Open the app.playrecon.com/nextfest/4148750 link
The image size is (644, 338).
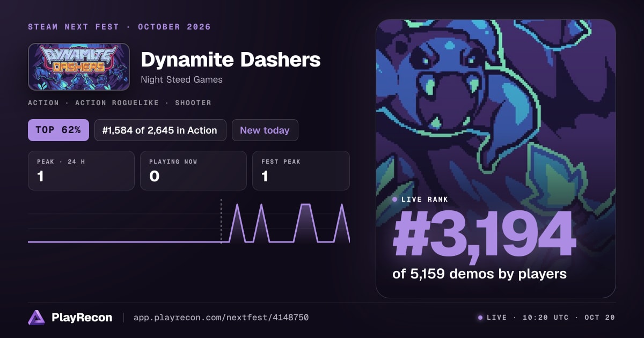221,318
